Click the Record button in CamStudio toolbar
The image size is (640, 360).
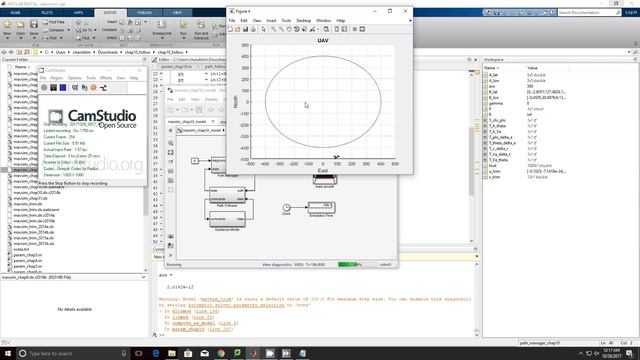coord(44,87)
